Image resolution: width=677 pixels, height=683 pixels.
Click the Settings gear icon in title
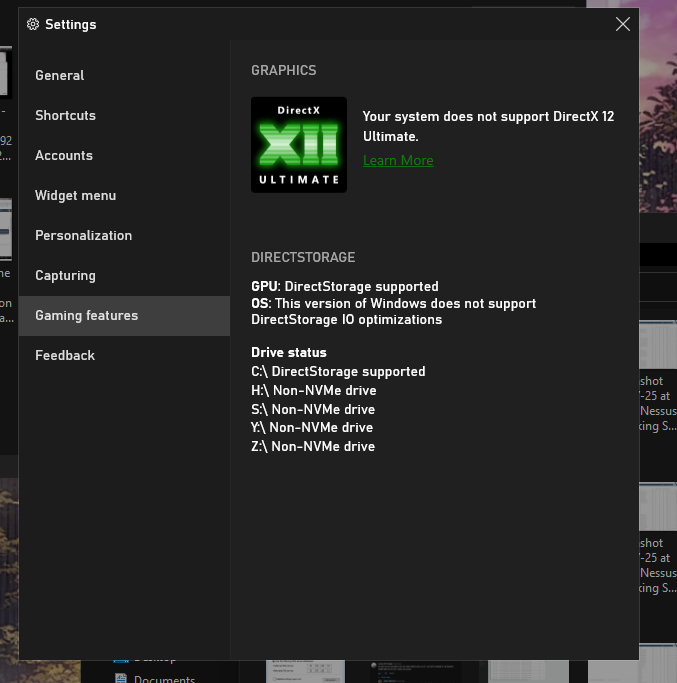[x=33, y=24]
